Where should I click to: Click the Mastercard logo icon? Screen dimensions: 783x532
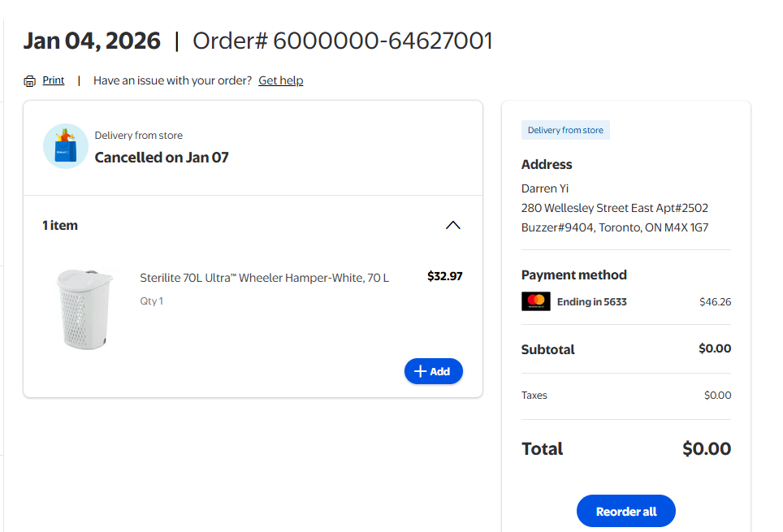click(535, 301)
